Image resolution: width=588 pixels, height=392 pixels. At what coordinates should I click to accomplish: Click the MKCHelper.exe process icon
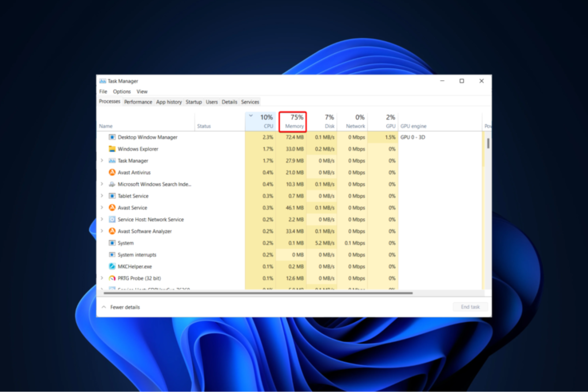[x=112, y=266]
